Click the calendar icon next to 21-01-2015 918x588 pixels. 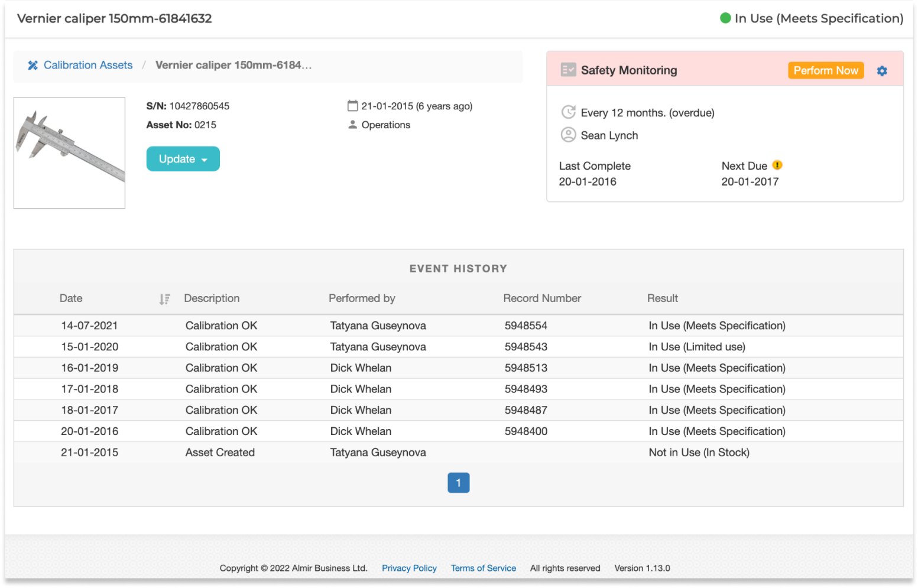(x=353, y=106)
